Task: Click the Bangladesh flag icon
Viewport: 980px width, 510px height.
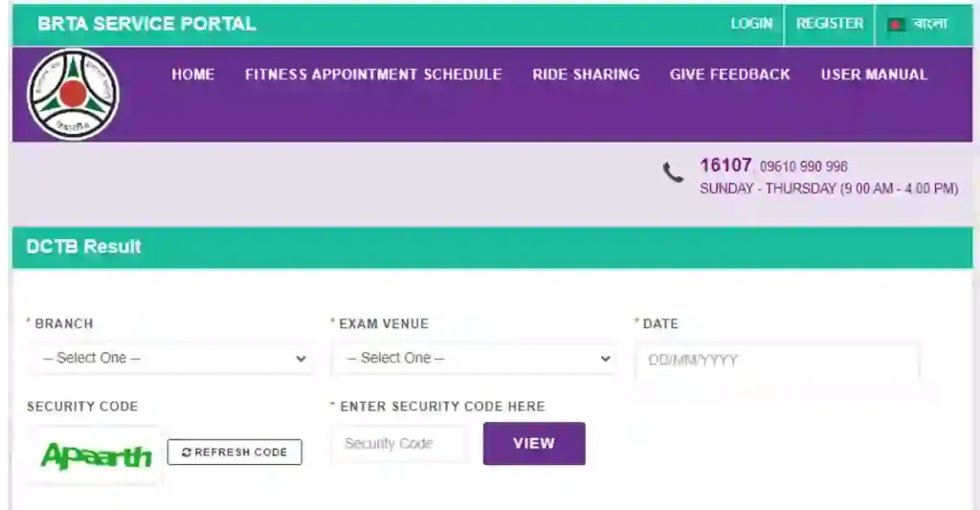Action: (896, 24)
